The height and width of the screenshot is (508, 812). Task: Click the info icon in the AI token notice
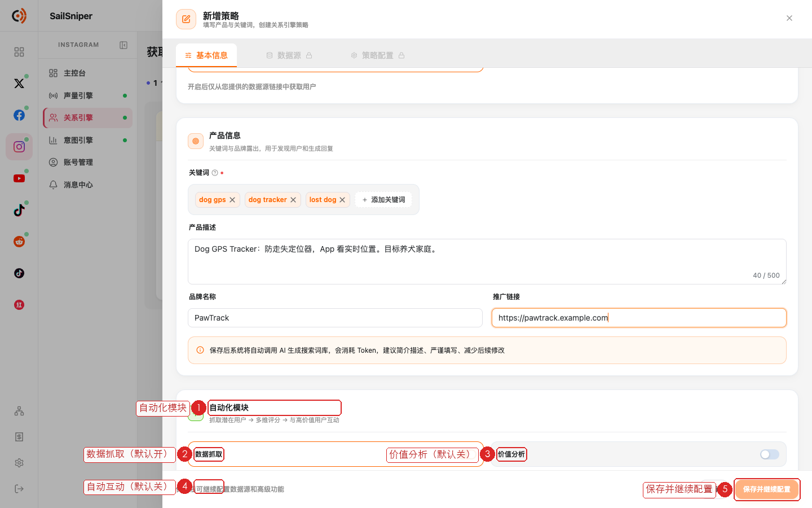coord(200,350)
